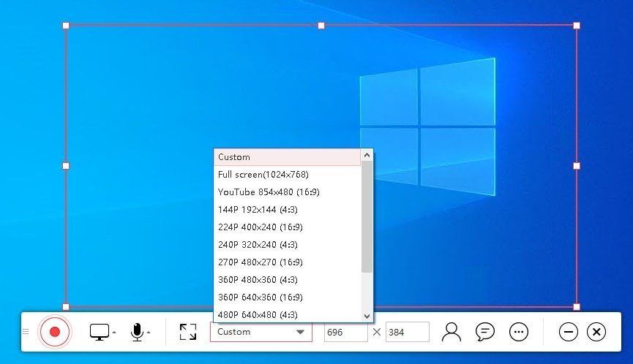
Task: Click the recording height field 384
Action: pos(407,332)
